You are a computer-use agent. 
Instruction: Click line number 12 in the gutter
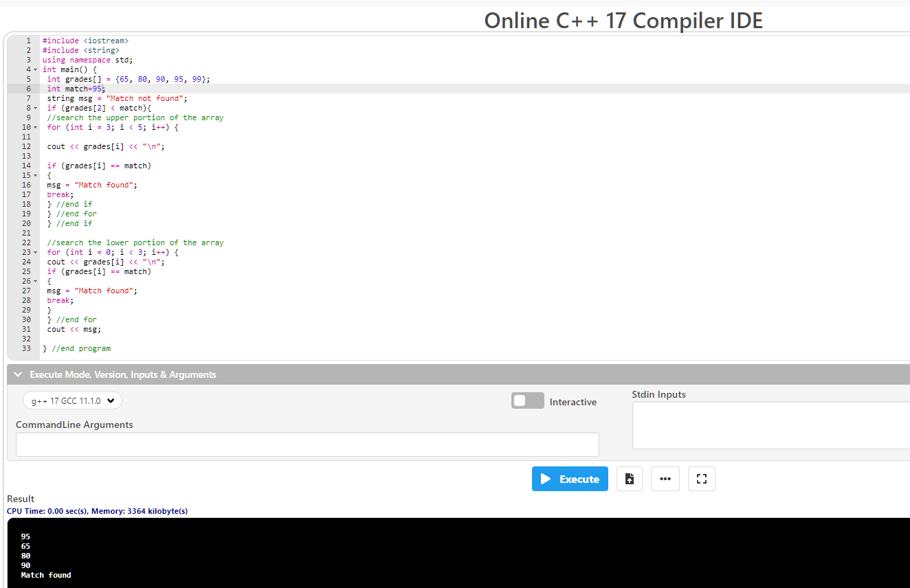tap(26, 146)
